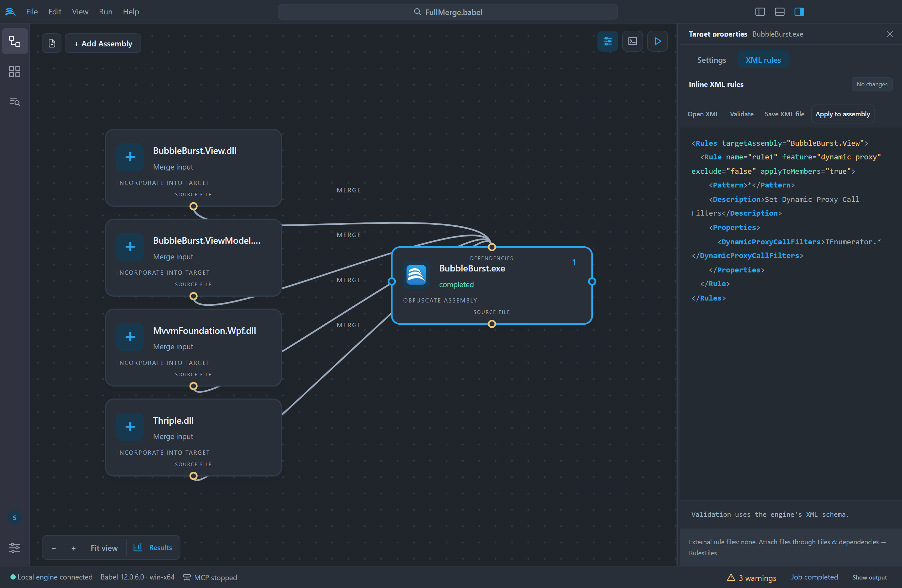Select the Thriple.dll node title
This screenshot has width=902, height=588.
click(173, 420)
